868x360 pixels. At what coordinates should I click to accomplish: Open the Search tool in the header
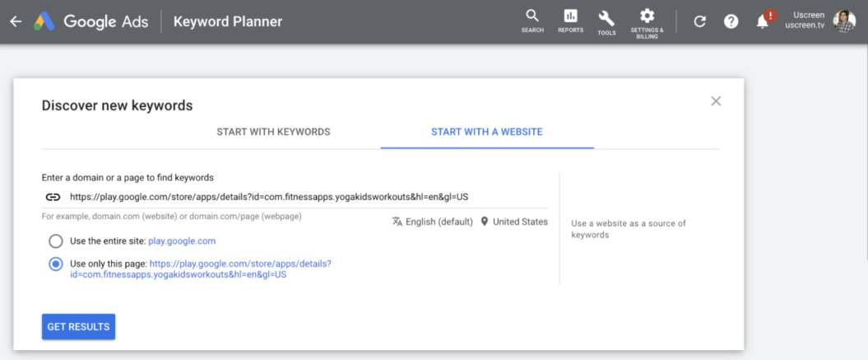point(532,21)
